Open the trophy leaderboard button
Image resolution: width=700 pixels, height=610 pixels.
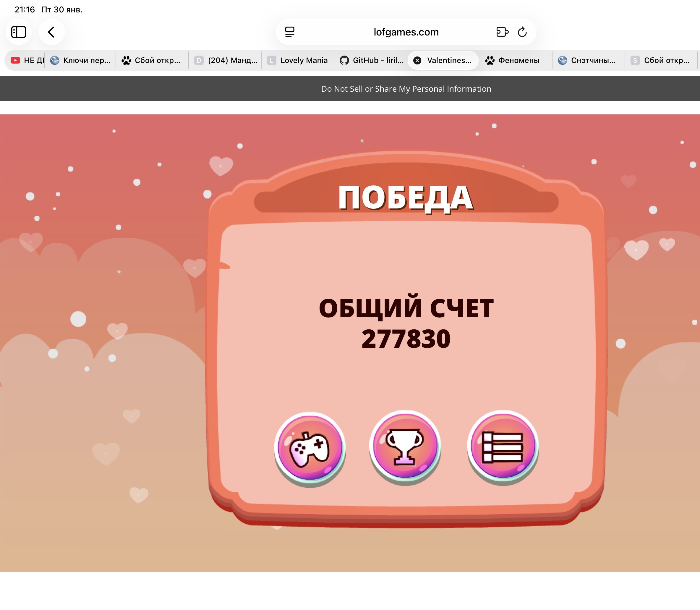click(x=405, y=446)
